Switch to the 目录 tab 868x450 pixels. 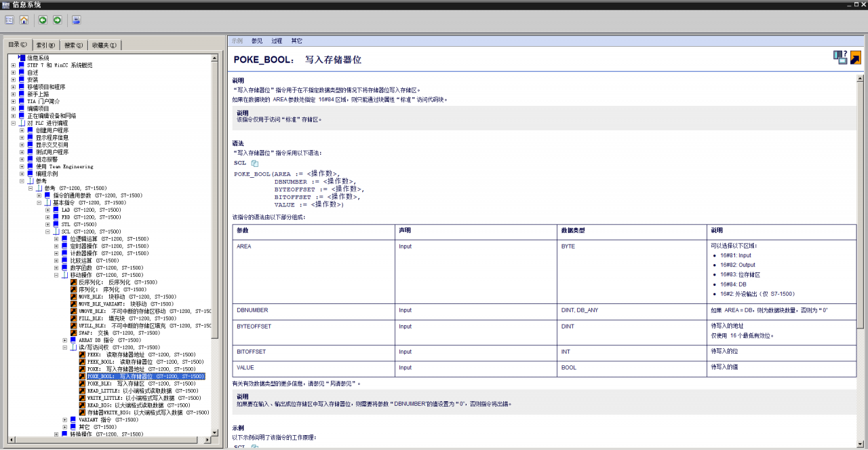click(18, 45)
